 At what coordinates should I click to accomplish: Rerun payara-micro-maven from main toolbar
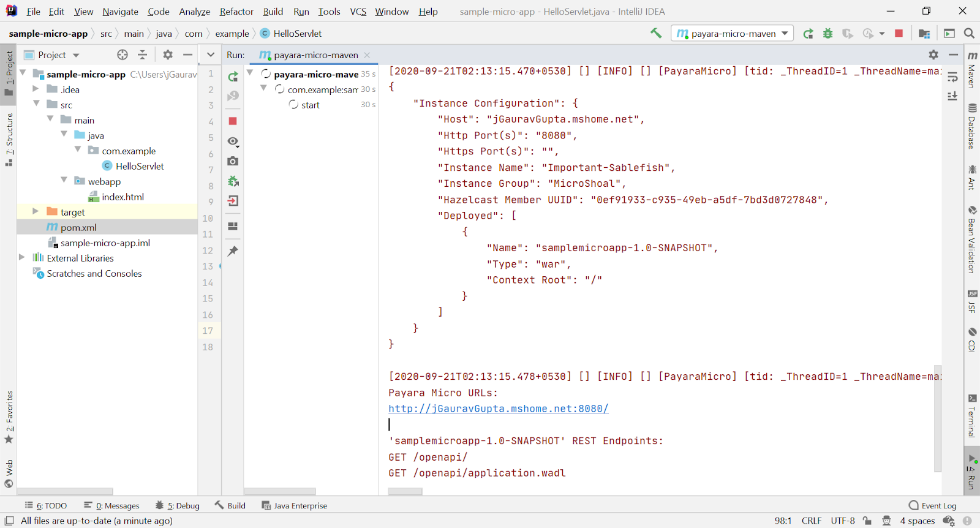[809, 34]
